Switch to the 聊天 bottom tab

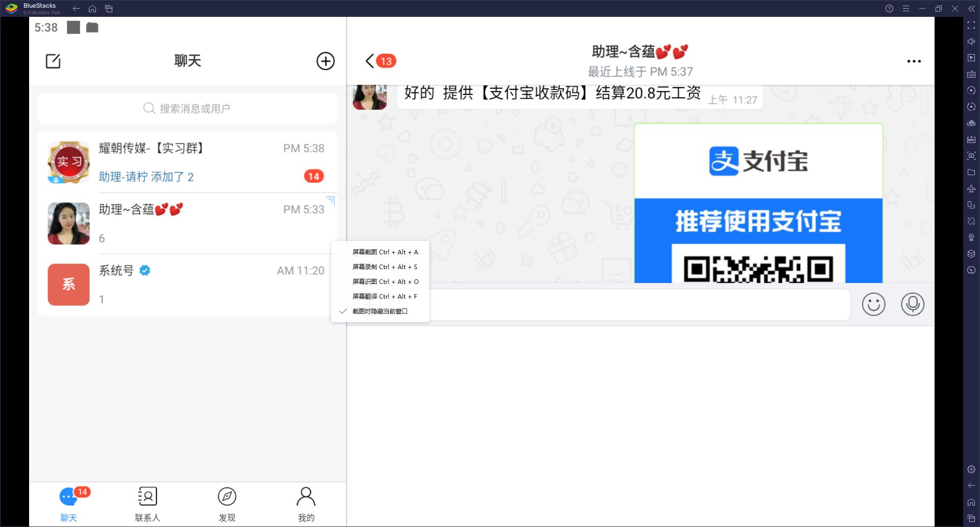(x=69, y=505)
